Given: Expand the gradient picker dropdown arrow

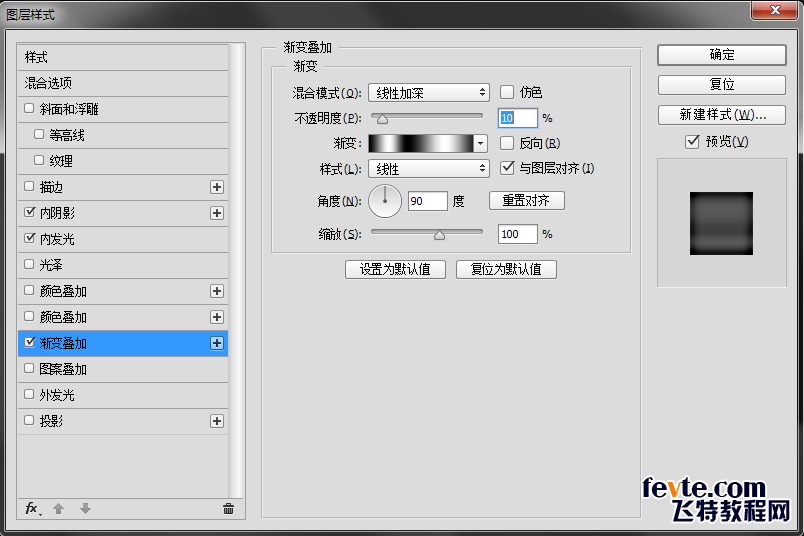Looking at the screenshot, I should [x=480, y=143].
